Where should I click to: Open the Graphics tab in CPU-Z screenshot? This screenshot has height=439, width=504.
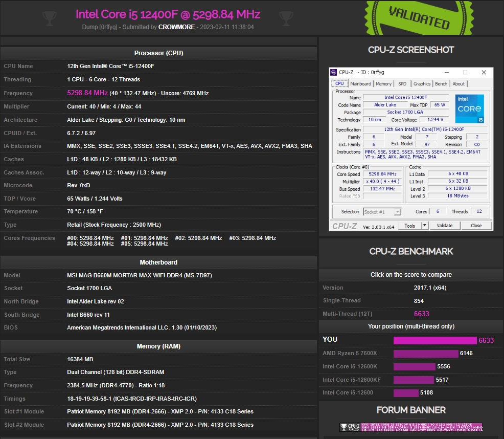tap(422, 84)
